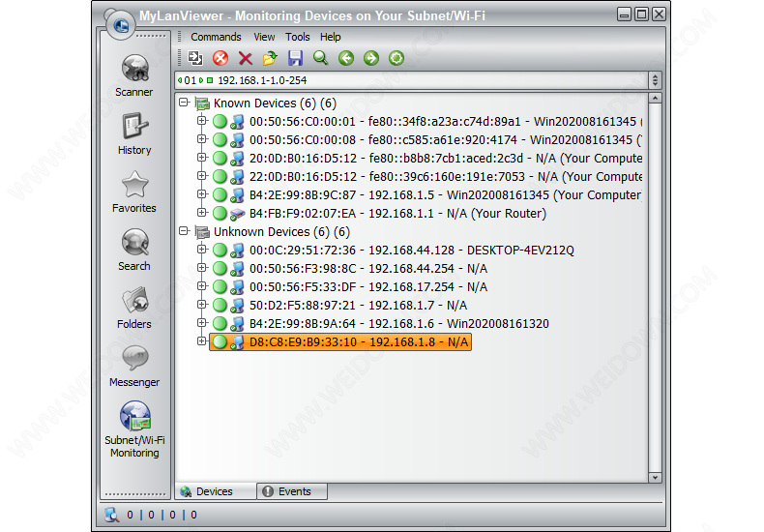Click the green back arrow toolbar icon
Screen dimensions: 764x532
point(346,58)
